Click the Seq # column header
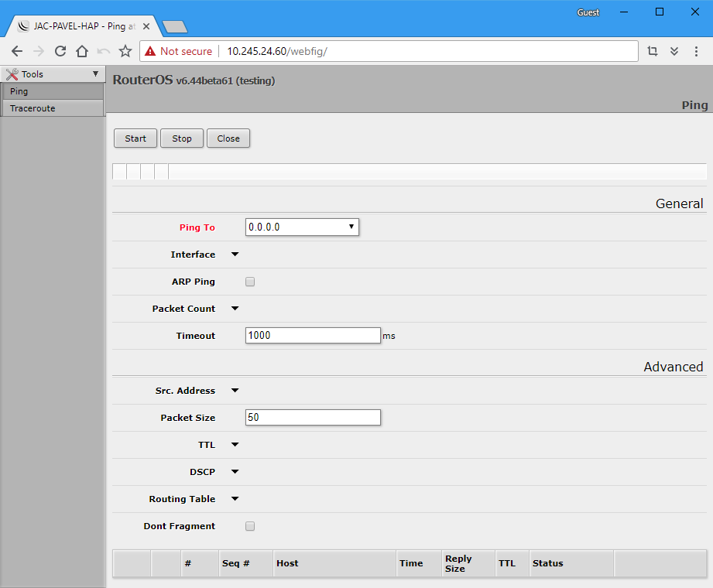The width and height of the screenshot is (713, 588). click(245, 563)
